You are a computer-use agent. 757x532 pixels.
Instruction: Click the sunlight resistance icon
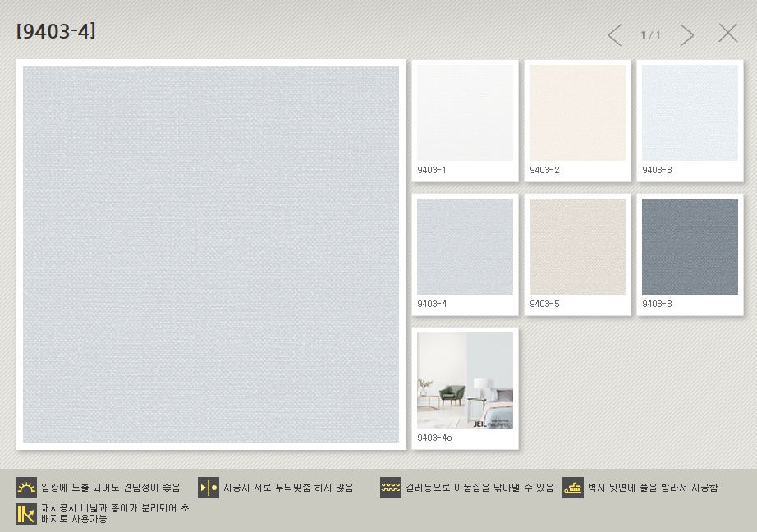26,488
